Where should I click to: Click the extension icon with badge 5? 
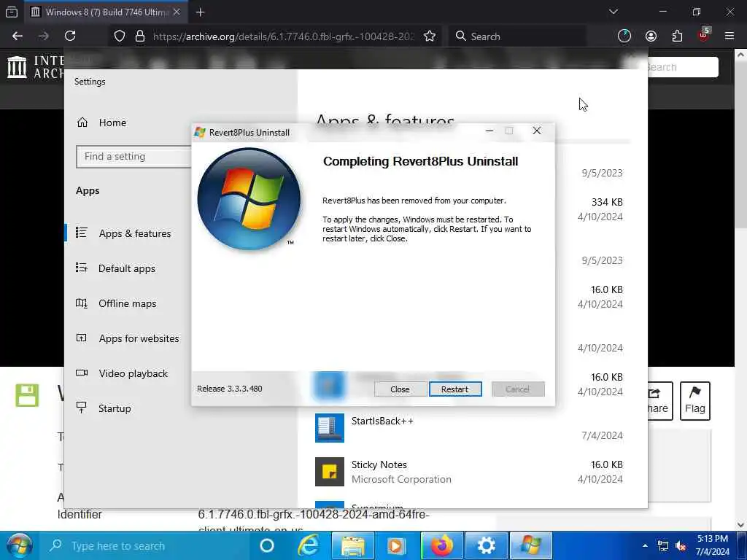click(x=704, y=35)
